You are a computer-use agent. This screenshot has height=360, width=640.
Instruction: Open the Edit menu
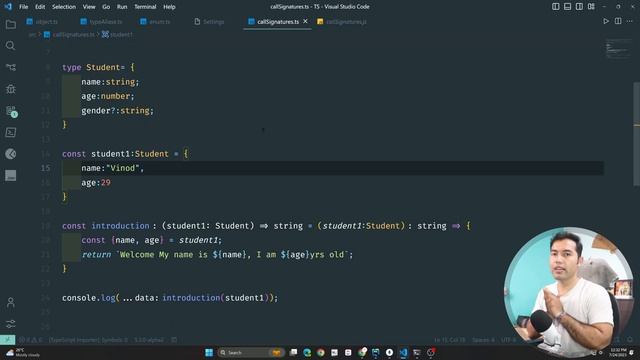pos(40,7)
